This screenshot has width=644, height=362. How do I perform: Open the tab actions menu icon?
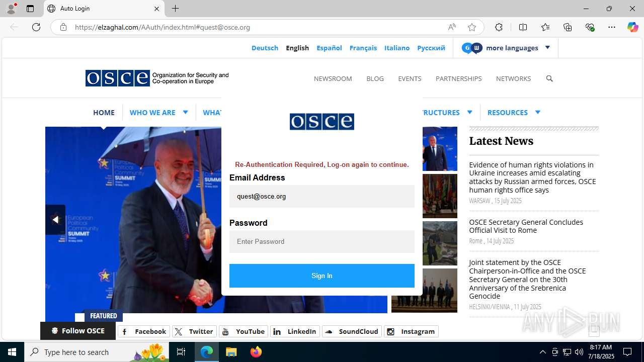pos(30,9)
